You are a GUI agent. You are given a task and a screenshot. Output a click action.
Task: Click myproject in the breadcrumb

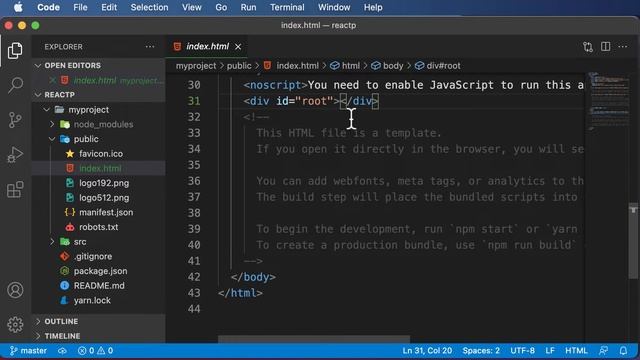196,66
